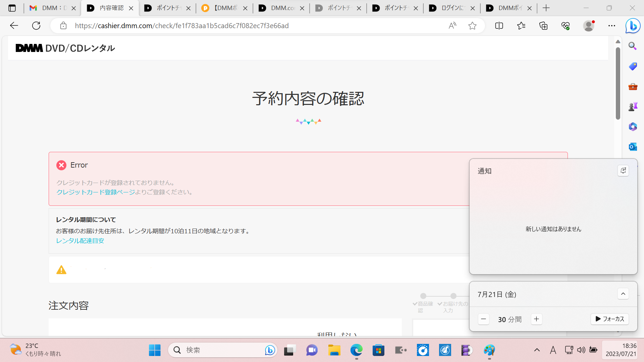
Task: Refresh the current page
Action: pyautogui.click(x=36, y=25)
